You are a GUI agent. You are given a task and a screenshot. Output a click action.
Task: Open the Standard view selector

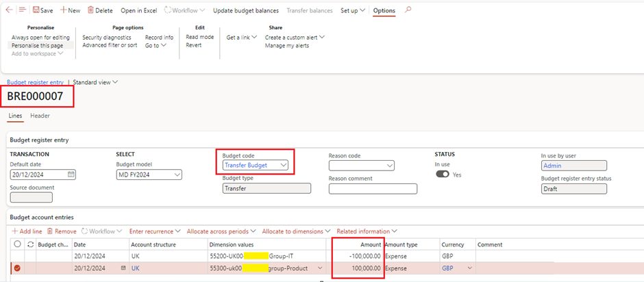pos(96,82)
